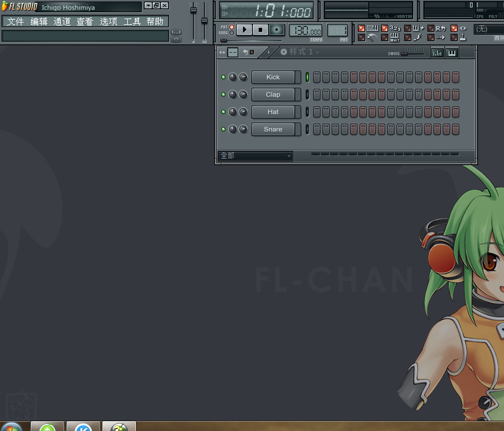This screenshot has height=431, width=504.
Task: Open the 通道 menu
Action: pyautogui.click(x=62, y=21)
